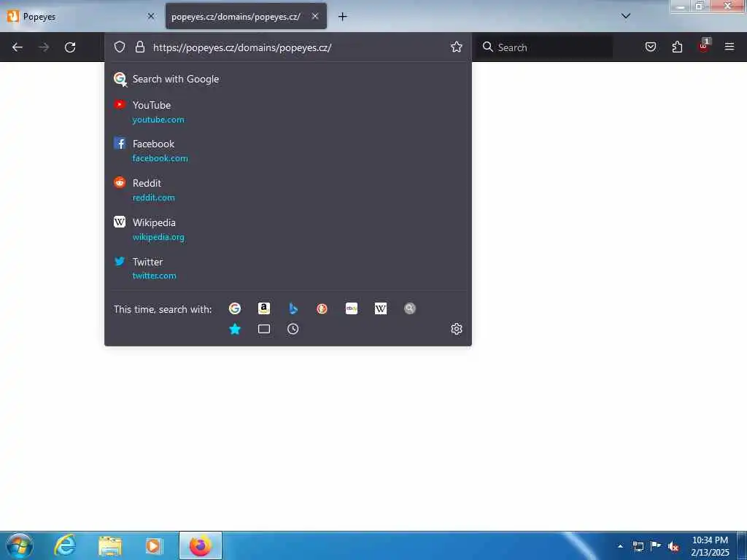Open the Windows Start button
This screenshot has height=560, width=747.
19,545
